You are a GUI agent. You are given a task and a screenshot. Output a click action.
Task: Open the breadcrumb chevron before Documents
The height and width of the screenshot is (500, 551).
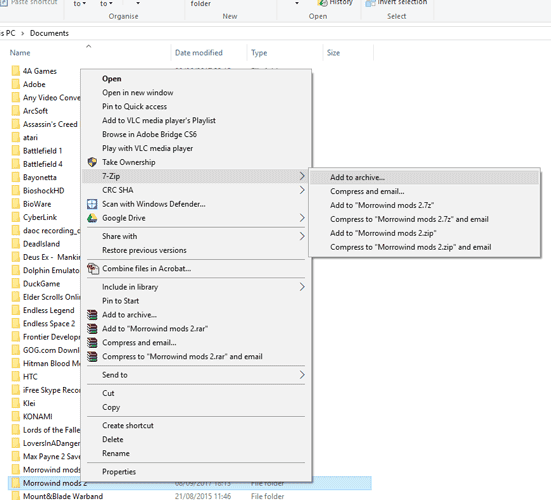click(x=22, y=33)
